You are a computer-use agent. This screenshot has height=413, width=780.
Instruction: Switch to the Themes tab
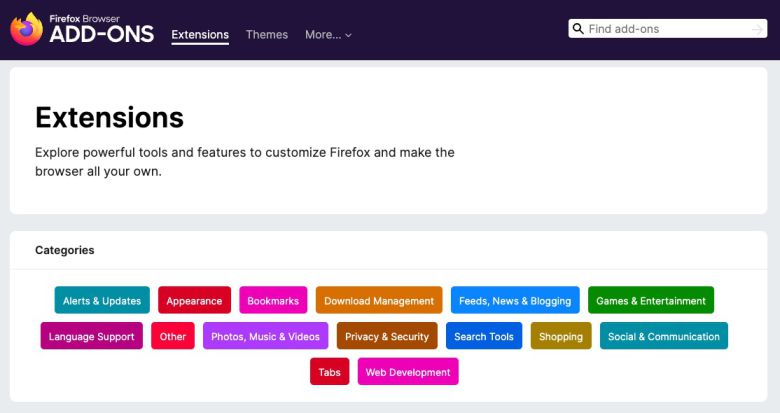267,35
